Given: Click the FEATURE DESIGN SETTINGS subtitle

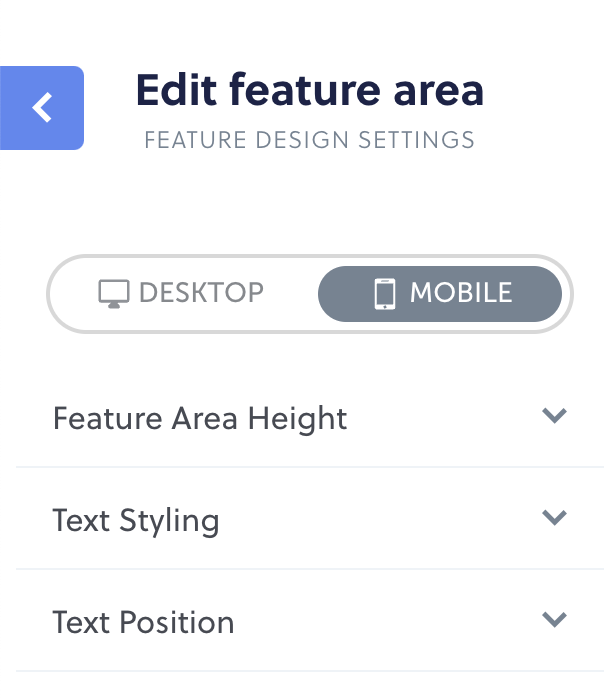Looking at the screenshot, I should 310,140.
